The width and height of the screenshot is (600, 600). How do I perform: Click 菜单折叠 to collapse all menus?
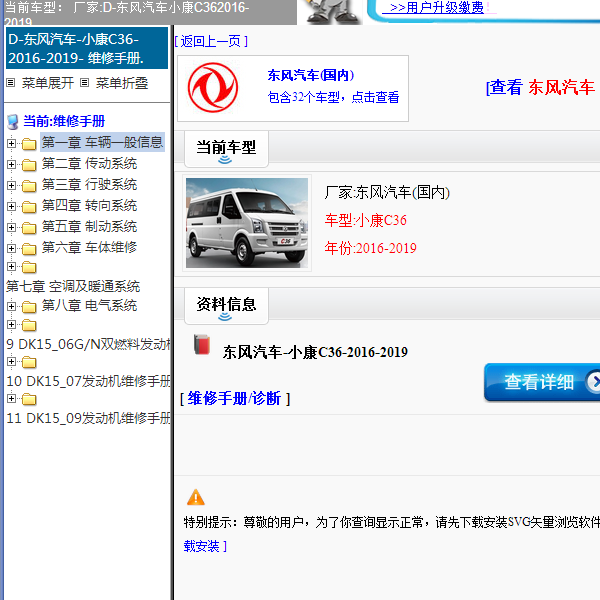(122, 83)
